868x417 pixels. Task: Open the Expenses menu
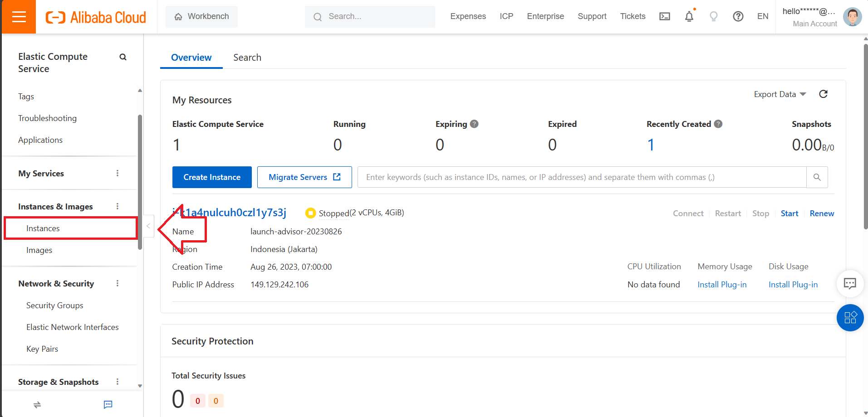(468, 16)
